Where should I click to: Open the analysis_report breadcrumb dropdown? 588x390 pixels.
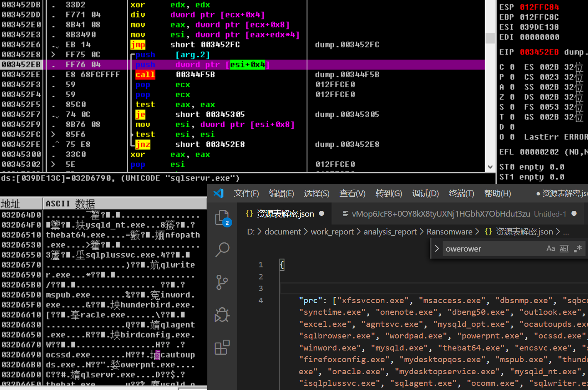coord(390,232)
